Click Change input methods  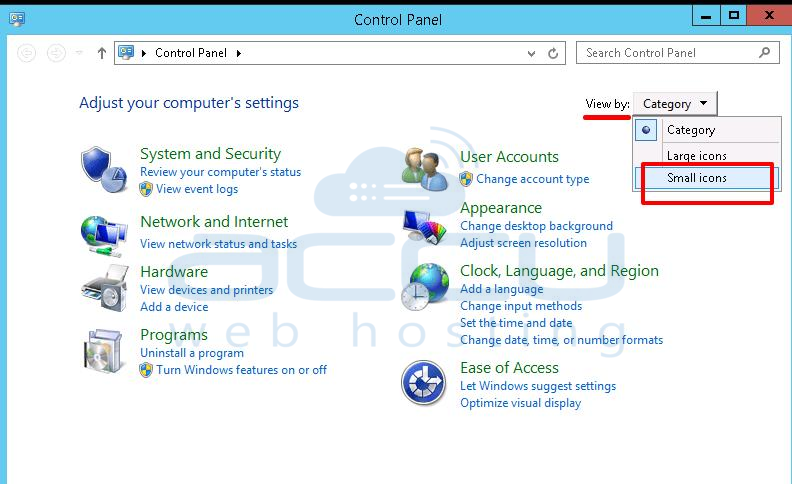(x=521, y=306)
